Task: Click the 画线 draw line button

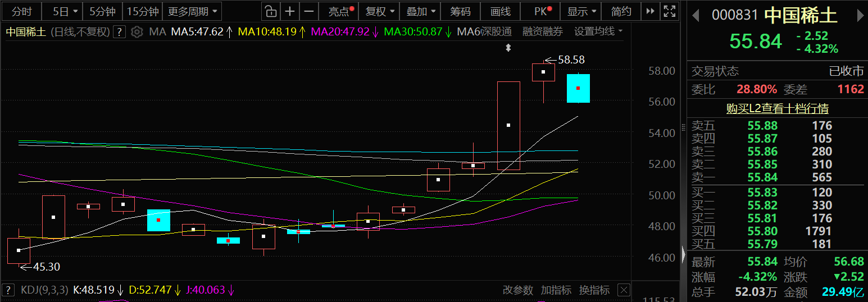Action: [501, 11]
